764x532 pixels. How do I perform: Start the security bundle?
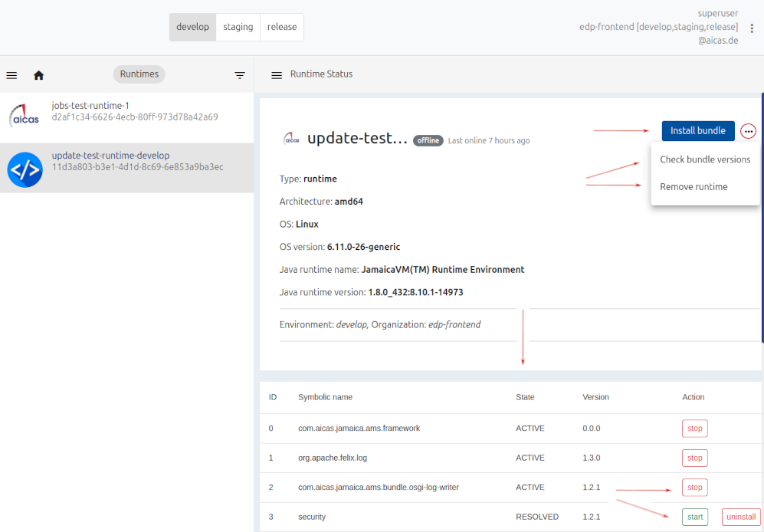click(x=694, y=517)
